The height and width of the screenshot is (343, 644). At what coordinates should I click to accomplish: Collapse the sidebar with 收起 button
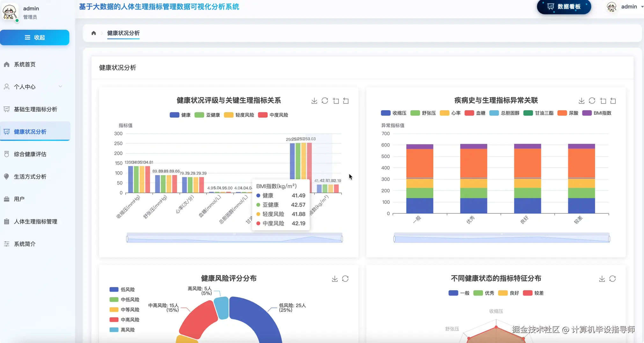pyautogui.click(x=34, y=37)
